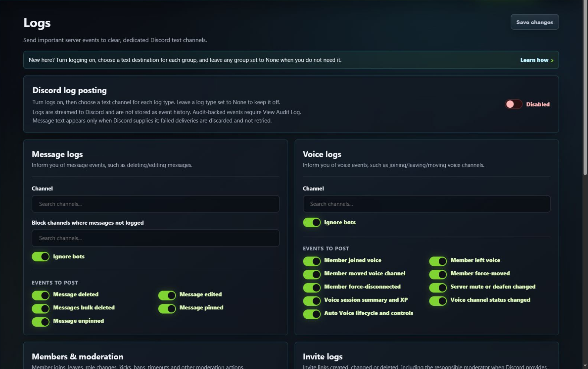
Task: Click the Block channels search field
Action: 155,238
